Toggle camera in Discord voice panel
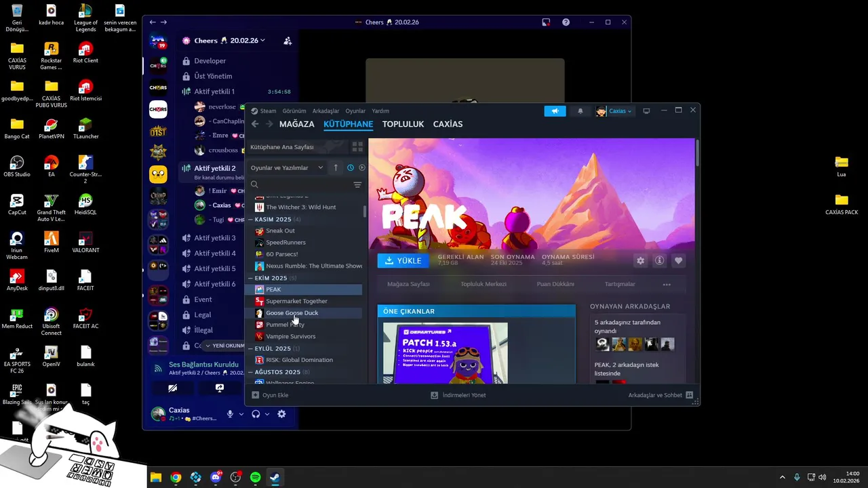 pyautogui.click(x=172, y=388)
